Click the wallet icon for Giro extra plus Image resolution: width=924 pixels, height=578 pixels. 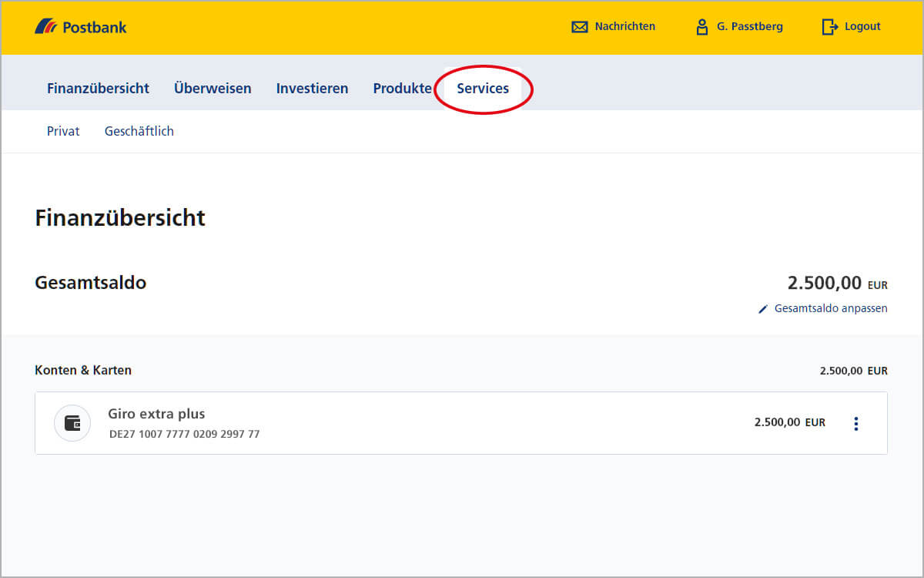tap(72, 423)
